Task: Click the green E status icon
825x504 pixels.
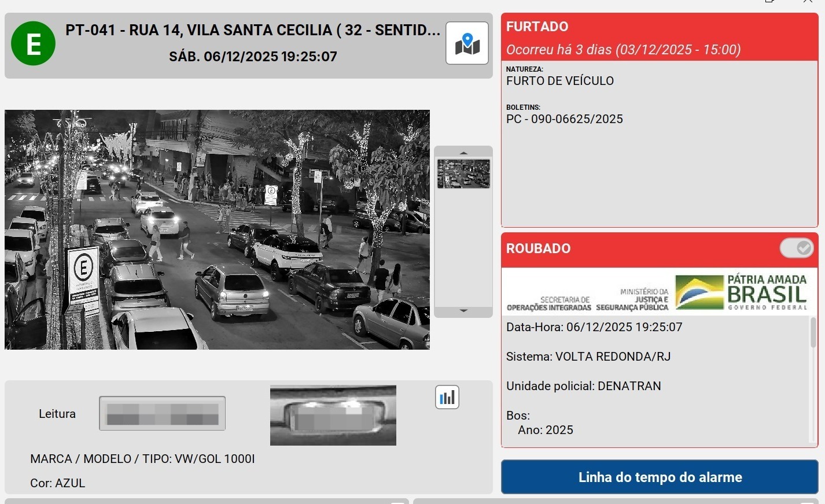Action: (x=34, y=43)
